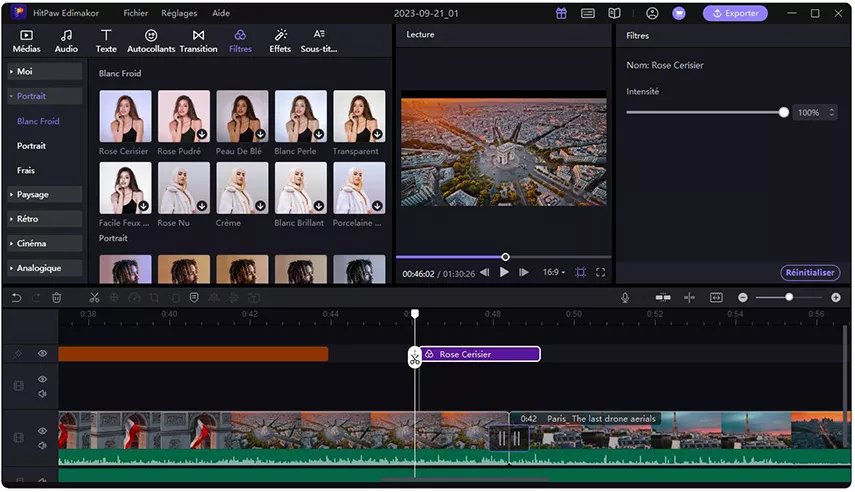
Task: Enter fullscreen preview mode
Action: click(600, 272)
